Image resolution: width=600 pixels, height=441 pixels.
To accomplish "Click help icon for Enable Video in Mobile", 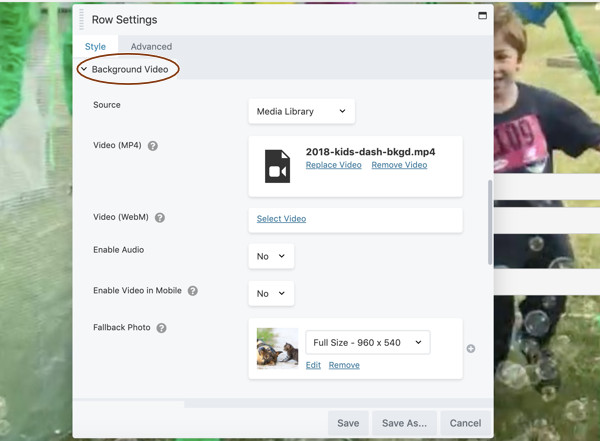I will (193, 291).
